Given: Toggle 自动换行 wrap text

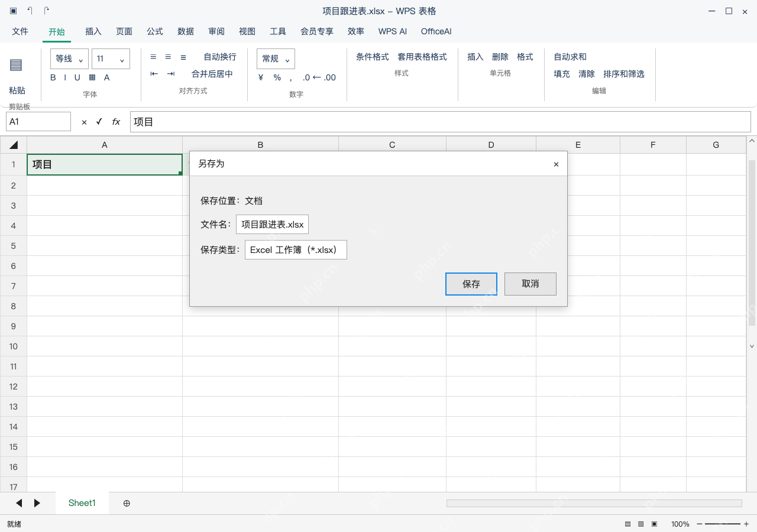Looking at the screenshot, I should [x=220, y=57].
